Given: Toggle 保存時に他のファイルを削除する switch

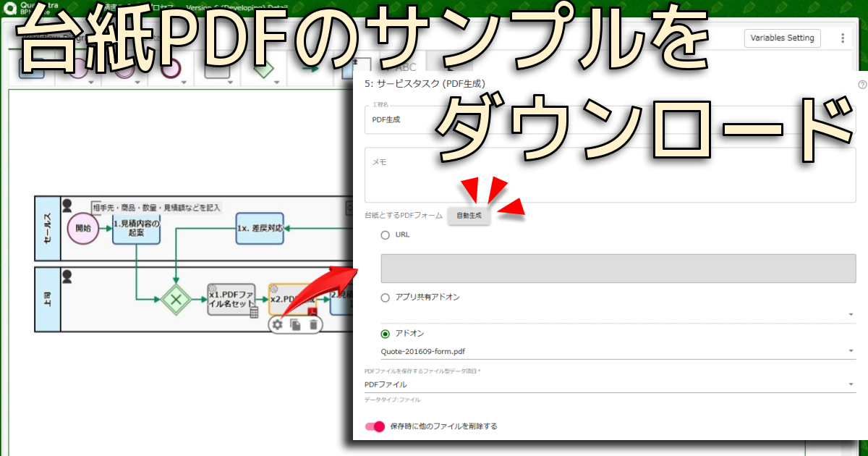Looking at the screenshot, I should point(375,426).
